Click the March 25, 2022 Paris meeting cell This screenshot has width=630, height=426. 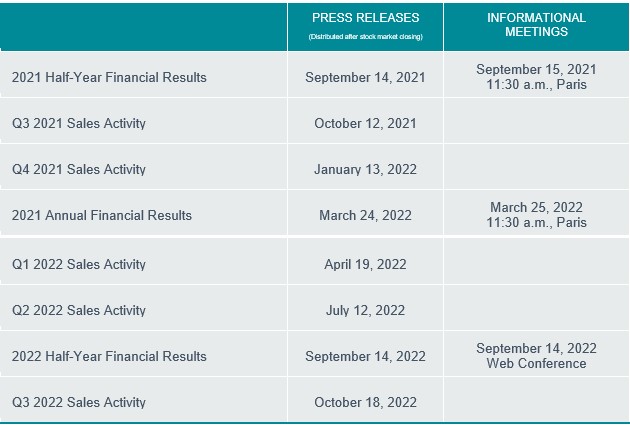pyautogui.click(x=536, y=215)
